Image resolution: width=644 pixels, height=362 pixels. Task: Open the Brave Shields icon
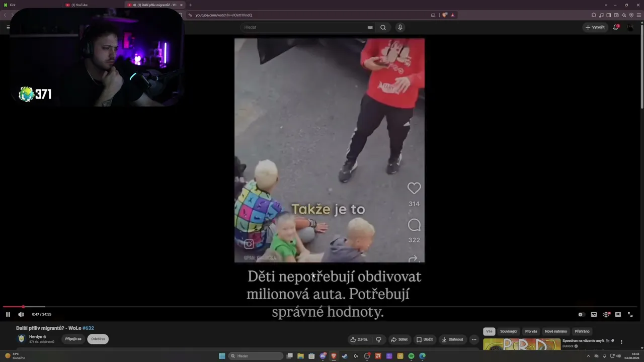[445, 15]
